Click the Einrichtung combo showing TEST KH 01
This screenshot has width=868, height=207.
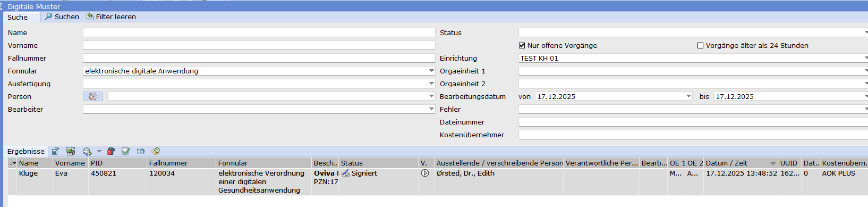coord(693,58)
